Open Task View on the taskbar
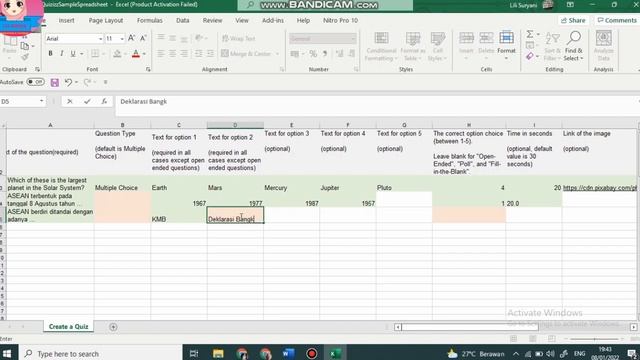 point(194,353)
